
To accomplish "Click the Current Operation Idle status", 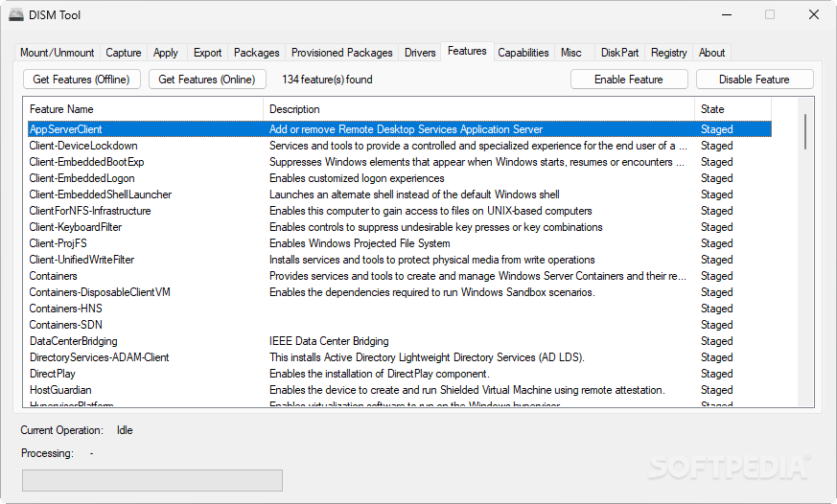I will [125, 430].
